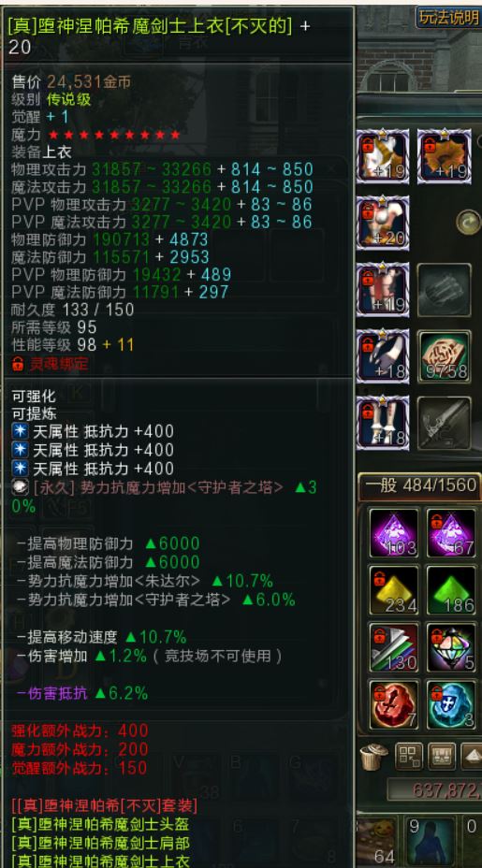The image size is (482, 868).
Task: Open the storage chest icon beside sort
Action: tap(442, 756)
